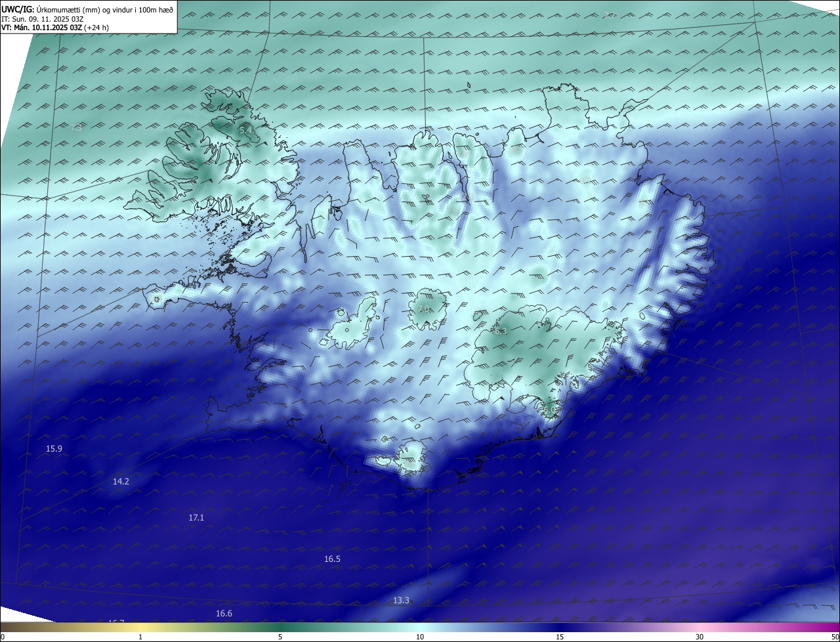This screenshot has width=840, height=642.
Task: Click the 15.9 value label on the map
Action: tap(54, 449)
